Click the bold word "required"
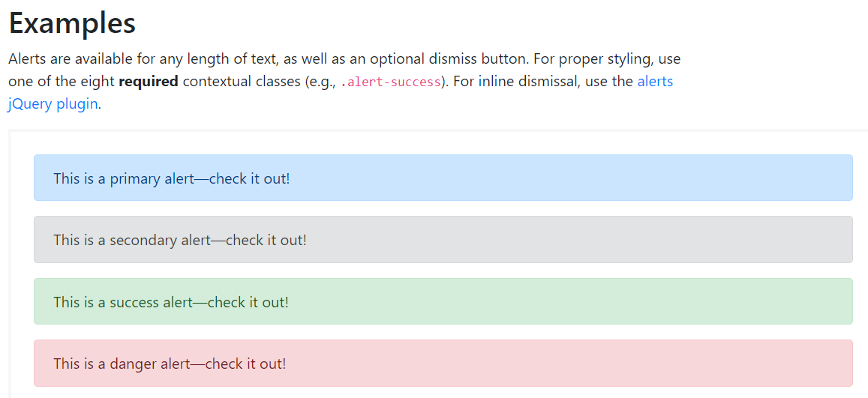This screenshot has height=398, width=868. 149,82
